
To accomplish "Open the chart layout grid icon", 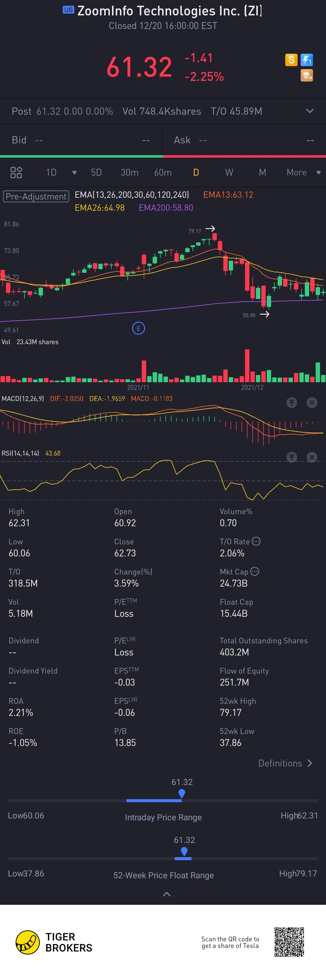I will pos(16,172).
